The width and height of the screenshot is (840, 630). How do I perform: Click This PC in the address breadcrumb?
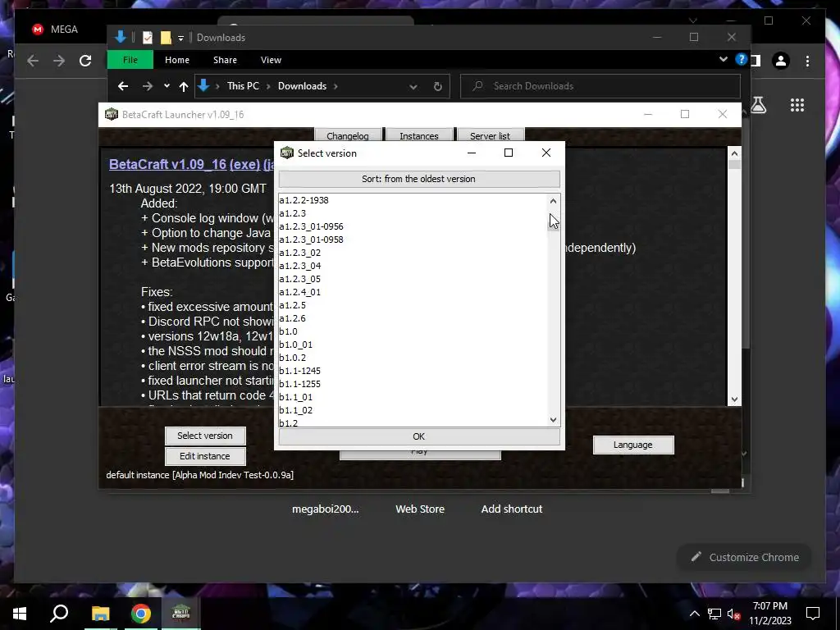point(243,85)
